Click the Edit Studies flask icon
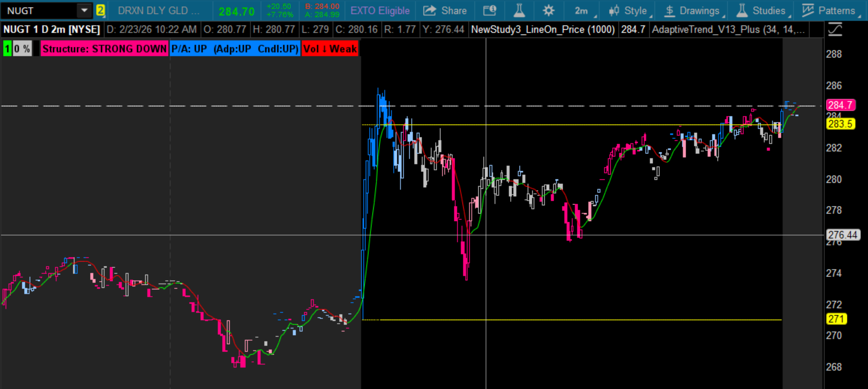This screenshot has height=389, width=868. click(x=519, y=11)
